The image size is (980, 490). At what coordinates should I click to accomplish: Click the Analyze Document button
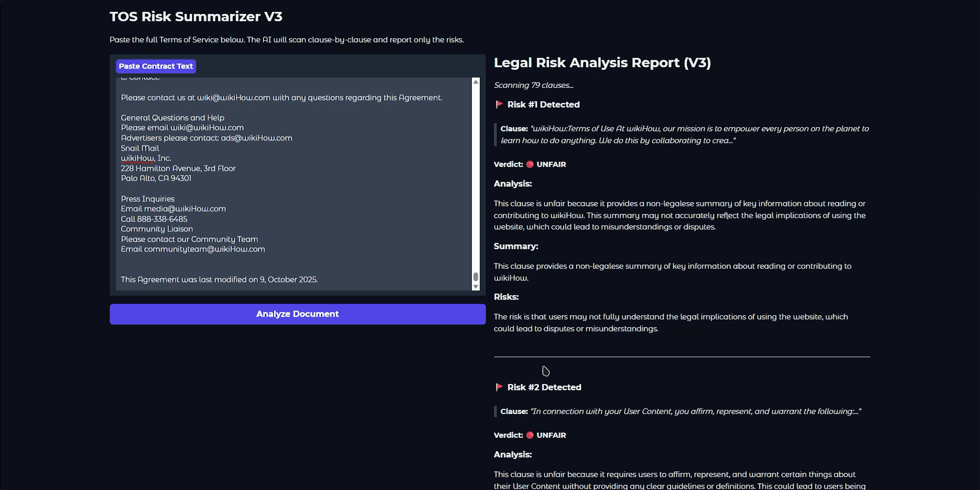coord(297,314)
